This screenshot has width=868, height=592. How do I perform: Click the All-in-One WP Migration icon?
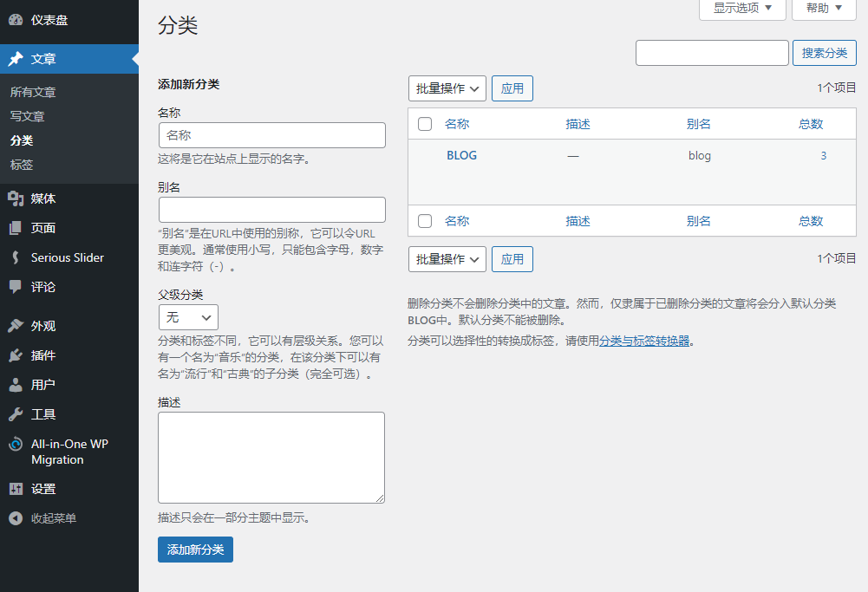(16, 445)
